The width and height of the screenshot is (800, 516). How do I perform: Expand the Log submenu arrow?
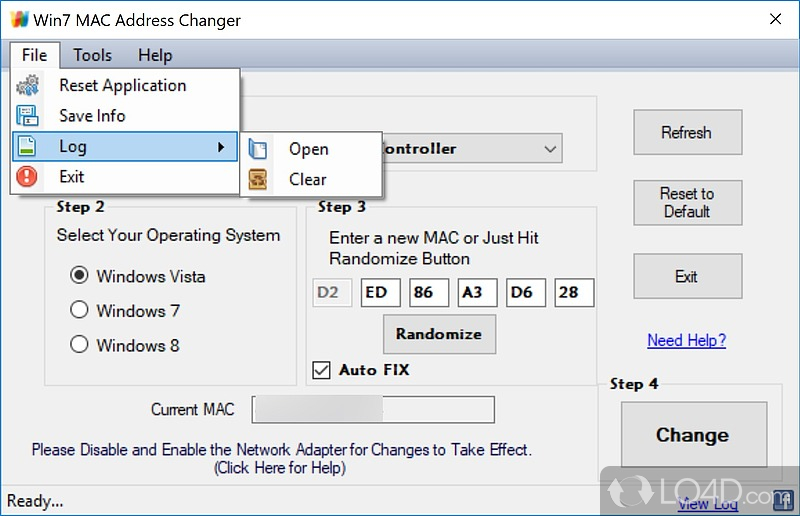(x=221, y=147)
